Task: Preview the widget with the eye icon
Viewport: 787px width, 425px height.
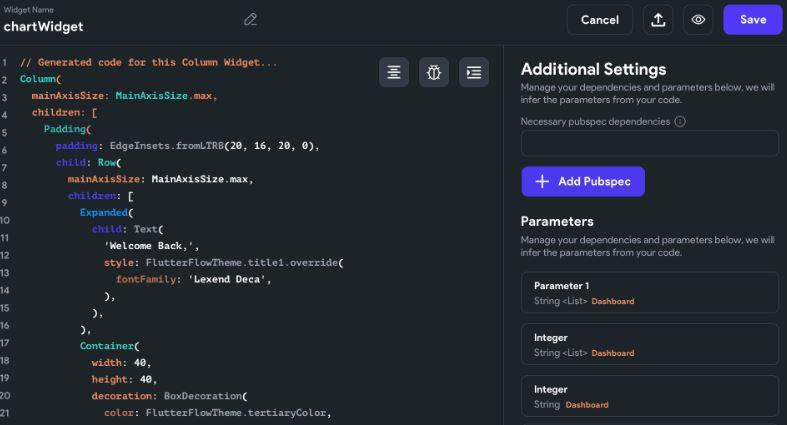Action: coord(698,20)
